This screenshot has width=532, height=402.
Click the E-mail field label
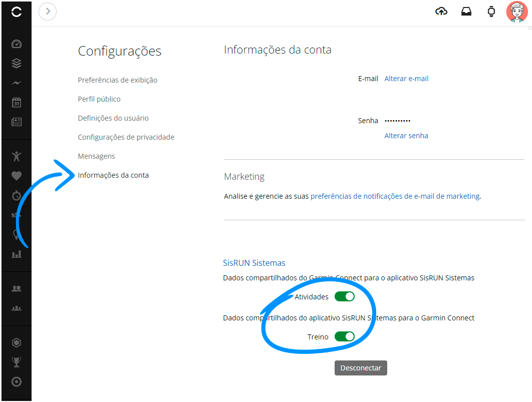click(368, 79)
